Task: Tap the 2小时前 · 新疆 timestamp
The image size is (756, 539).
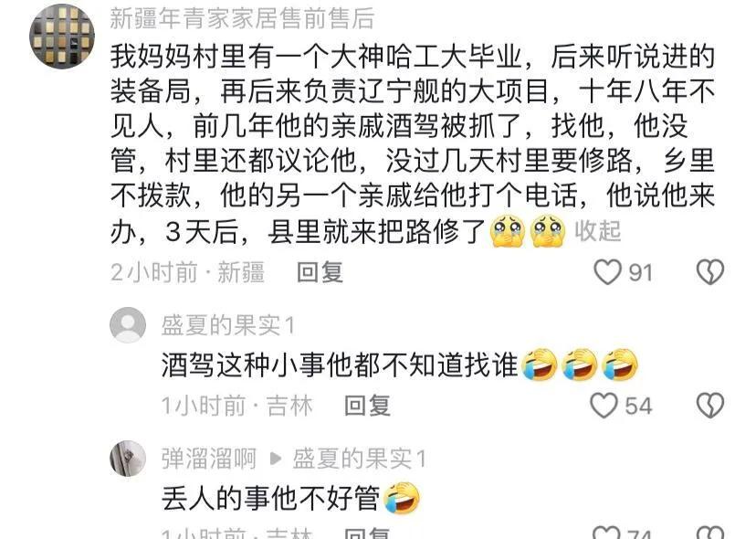Action: (x=187, y=272)
